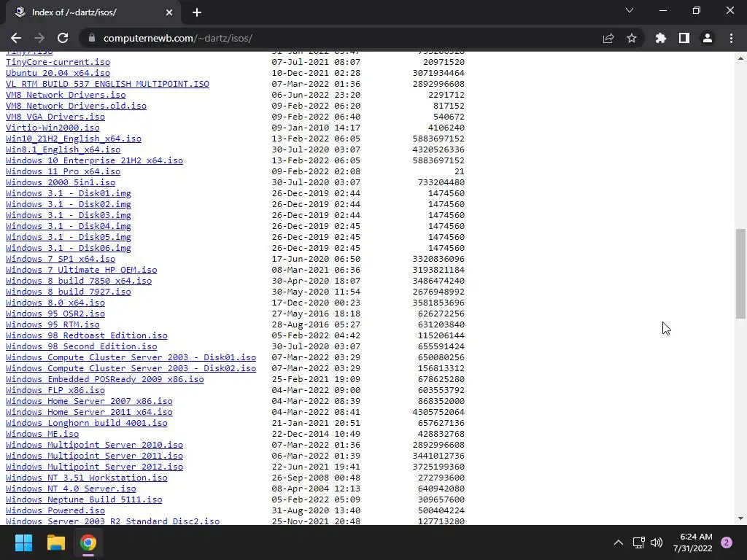Image resolution: width=747 pixels, height=560 pixels.
Task: Download Win10_21H2_English_x64.iso
Action: (74, 139)
